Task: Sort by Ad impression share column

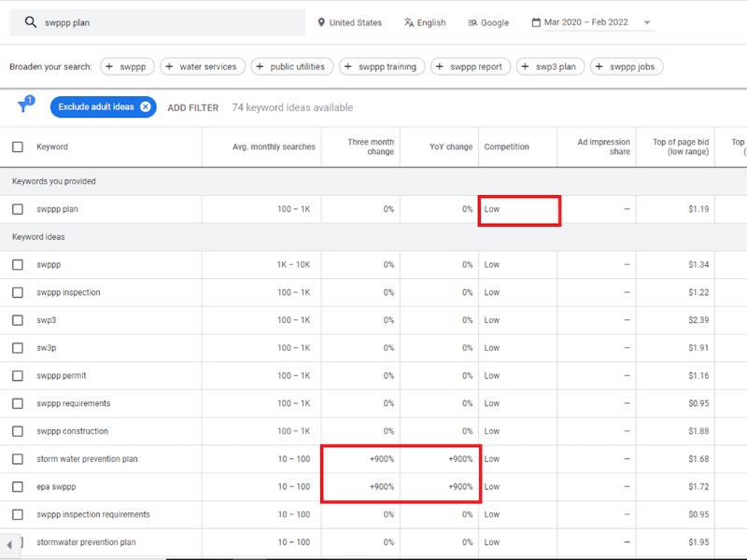Action: [x=603, y=147]
